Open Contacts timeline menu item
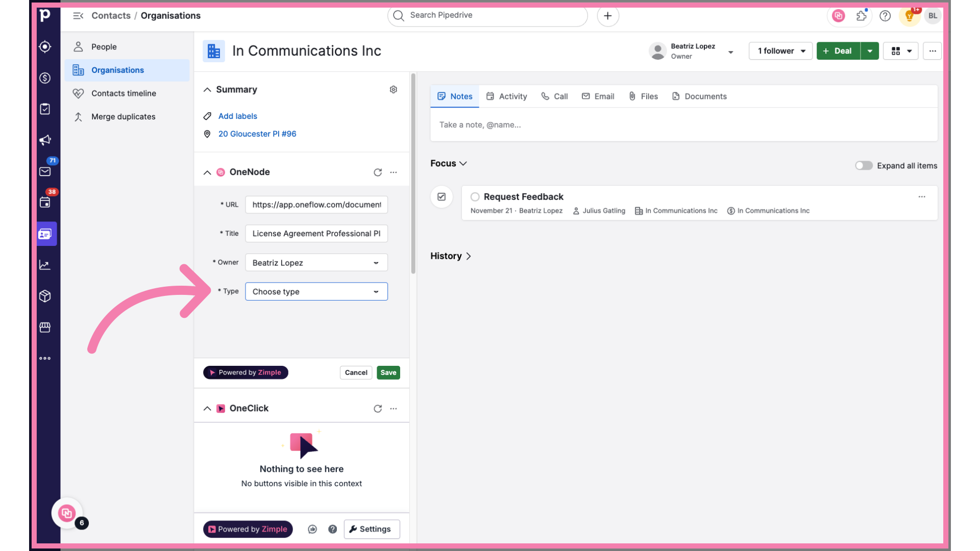This screenshot has height=551, width=980. [x=127, y=93]
